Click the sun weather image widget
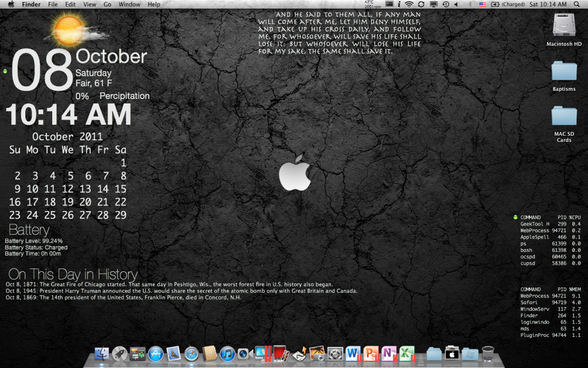Viewport: 588px width, 368px height. click(75, 31)
